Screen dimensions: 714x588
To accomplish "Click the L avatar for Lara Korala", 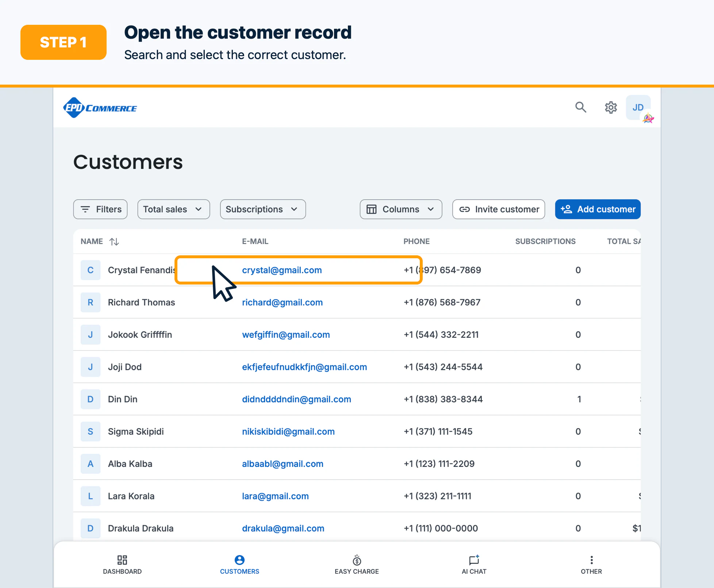I will [91, 496].
